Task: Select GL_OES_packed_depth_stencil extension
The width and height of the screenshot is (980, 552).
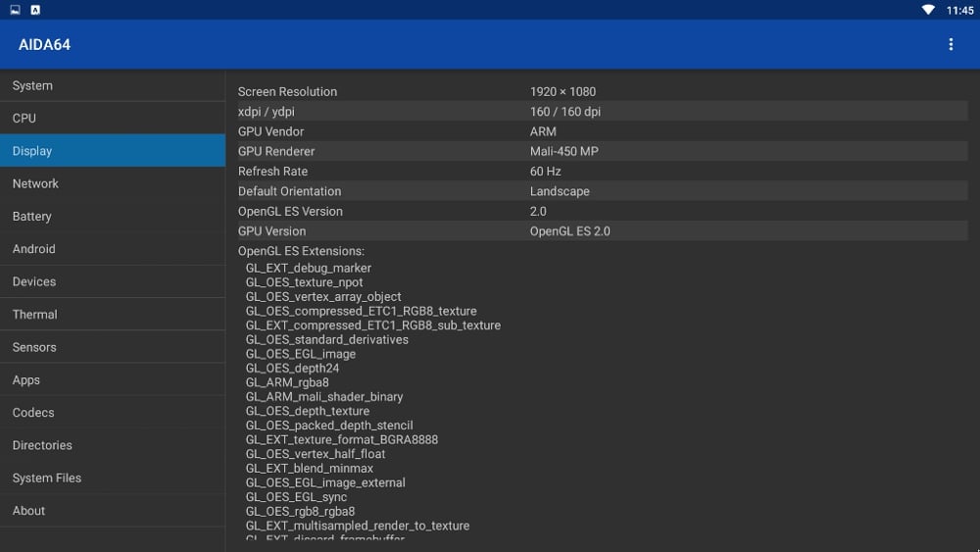Action: coord(328,426)
